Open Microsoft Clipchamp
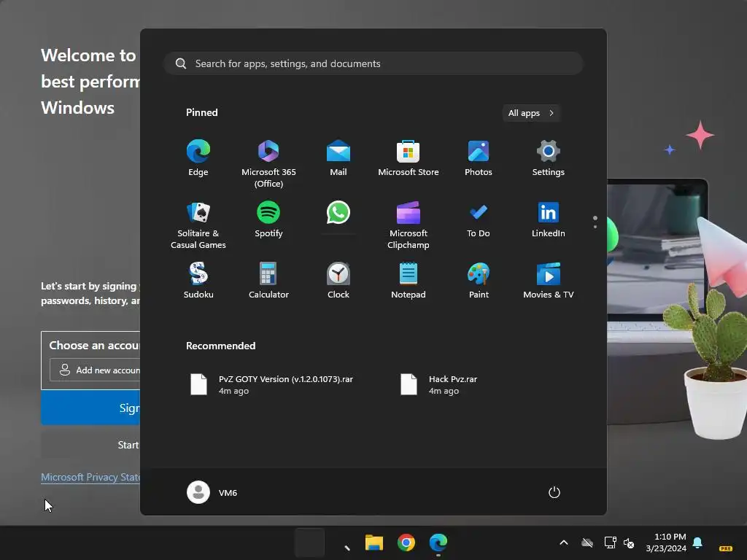The image size is (747, 560). tap(409, 225)
